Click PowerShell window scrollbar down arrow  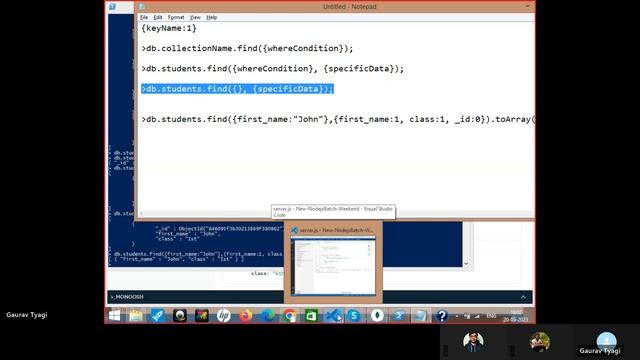(466, 264)
